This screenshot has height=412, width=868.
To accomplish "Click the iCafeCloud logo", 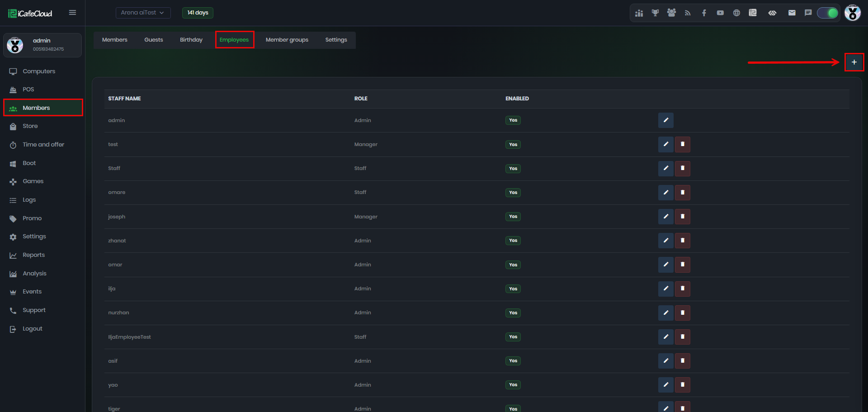I will pos(30,14).
